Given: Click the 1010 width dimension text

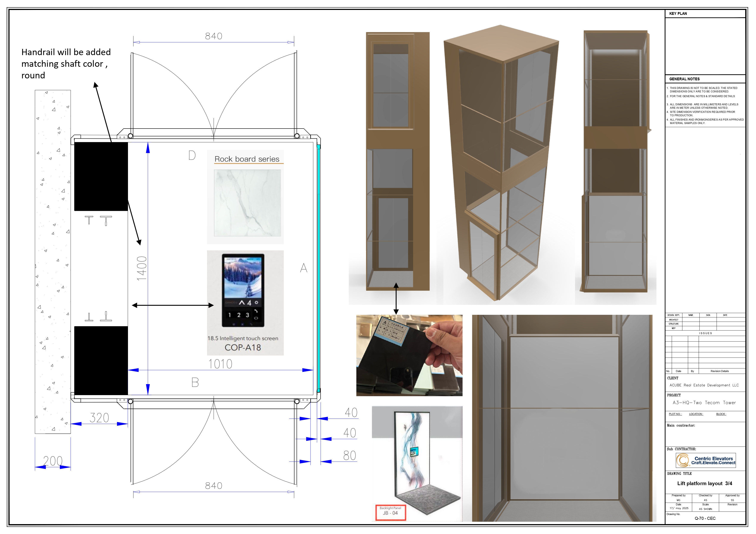Looking at the screenshot, I should click(220, 364).
